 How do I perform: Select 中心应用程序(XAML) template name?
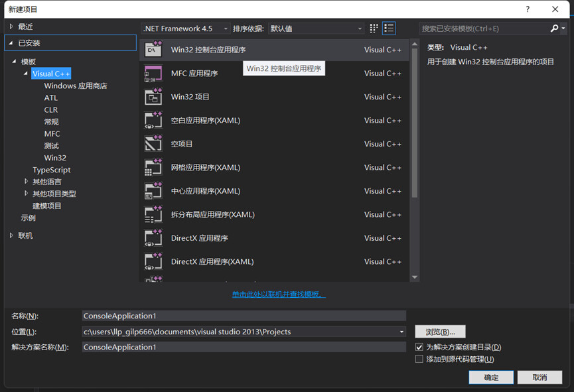(x=205, y=191)
